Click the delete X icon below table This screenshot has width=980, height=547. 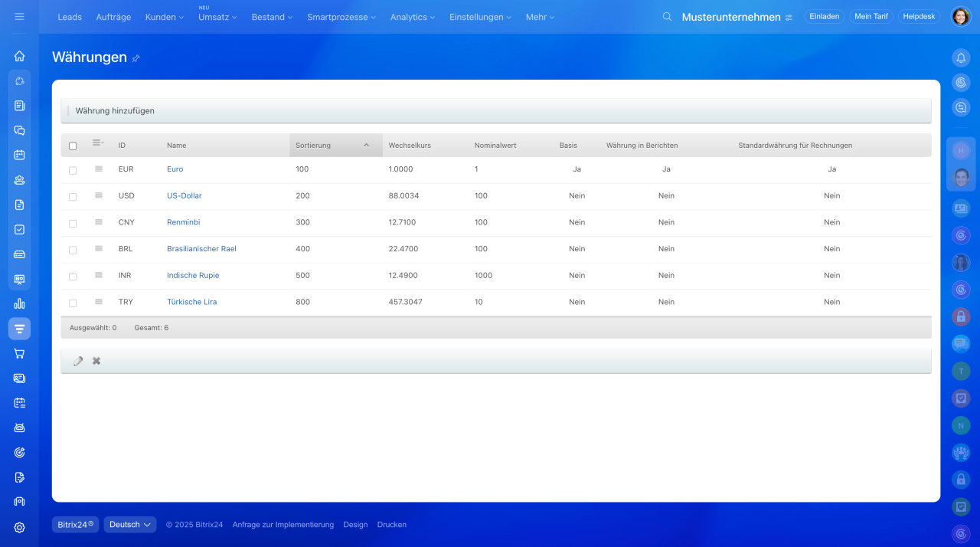(x=96, y=361)
